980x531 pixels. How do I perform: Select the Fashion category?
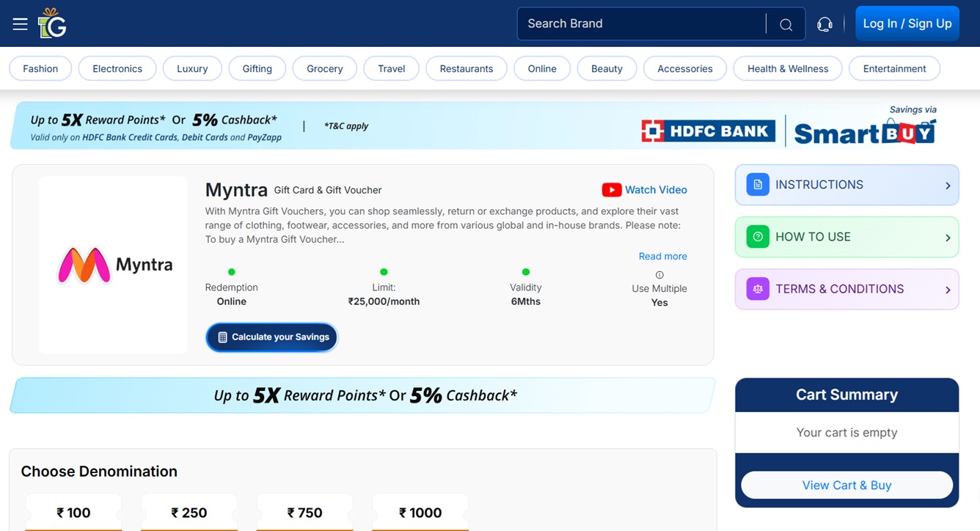(40, 68)
